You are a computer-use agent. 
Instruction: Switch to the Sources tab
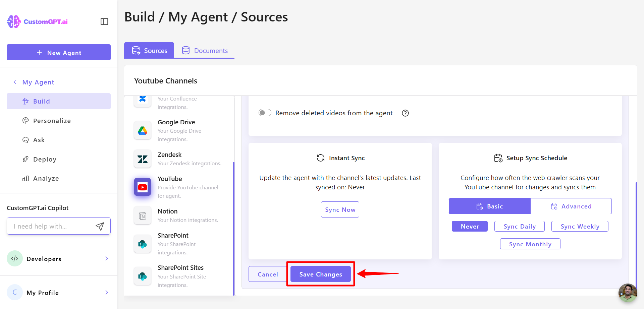(x=149, y=50)
